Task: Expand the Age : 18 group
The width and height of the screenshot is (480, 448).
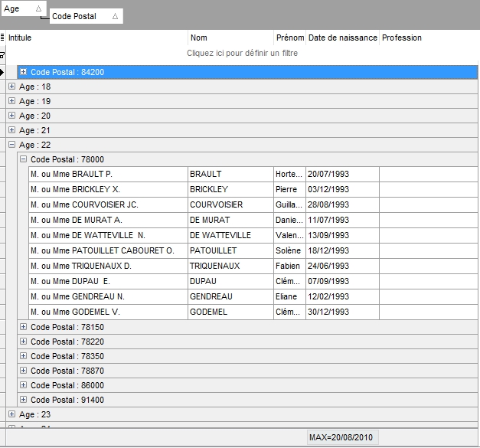Action: click(11, 87)
